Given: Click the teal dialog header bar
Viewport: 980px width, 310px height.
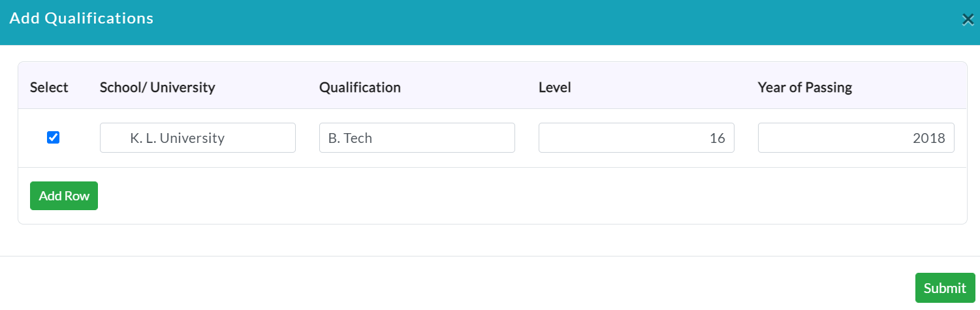Looking at the screenshot, I should coord(490,22).
